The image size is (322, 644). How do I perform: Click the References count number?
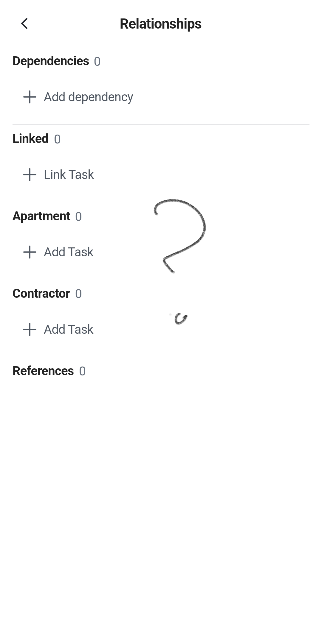pos(82,372)
